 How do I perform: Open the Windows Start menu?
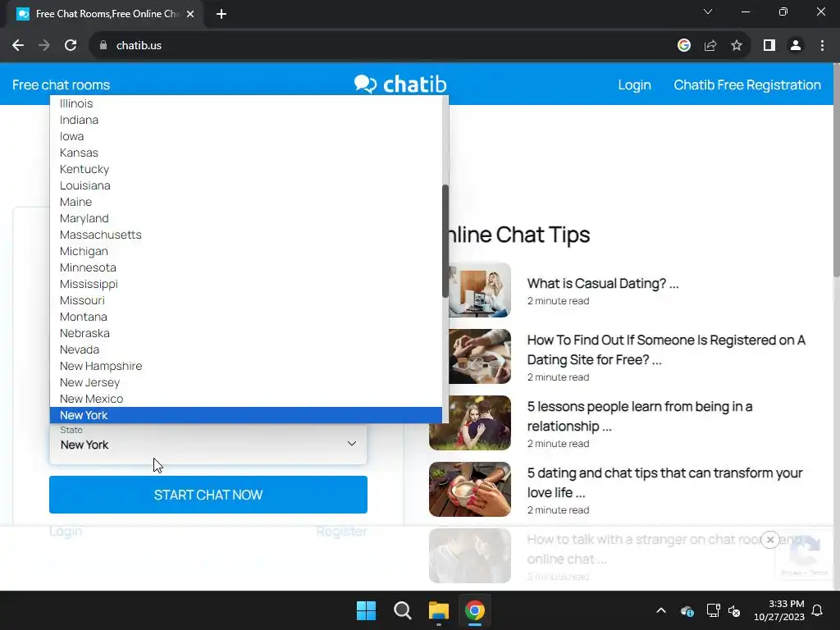click(x=367, y=610)
